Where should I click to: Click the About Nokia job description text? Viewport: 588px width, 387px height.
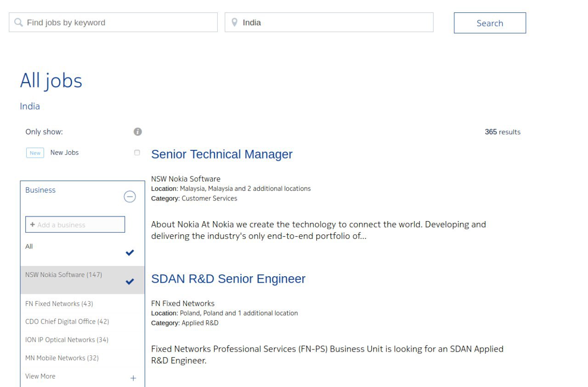(318, 230)
